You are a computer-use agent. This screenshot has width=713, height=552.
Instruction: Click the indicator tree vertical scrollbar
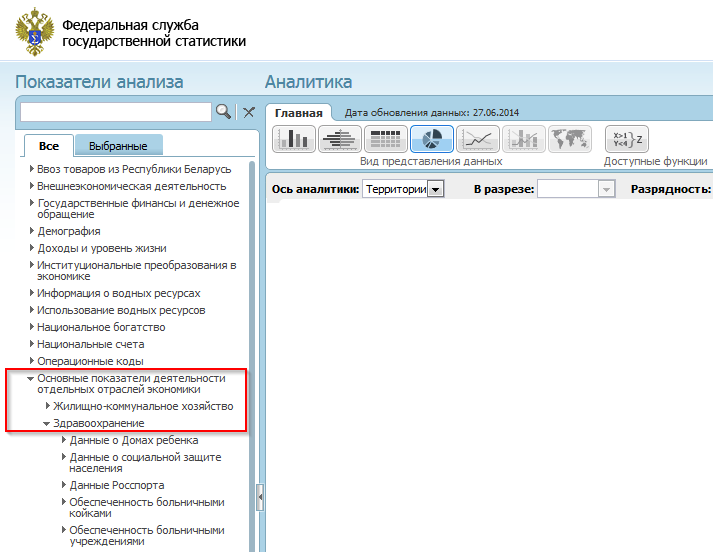click(252, 356)
